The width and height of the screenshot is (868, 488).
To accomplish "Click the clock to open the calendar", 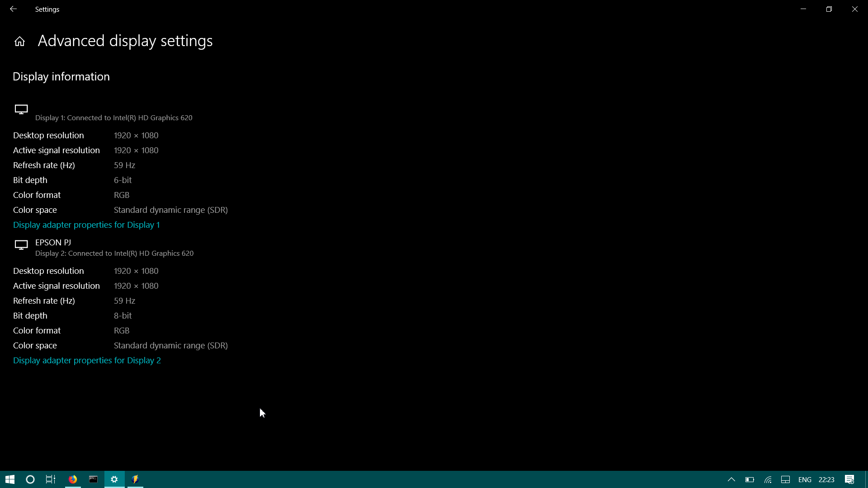I will point(826,480).
